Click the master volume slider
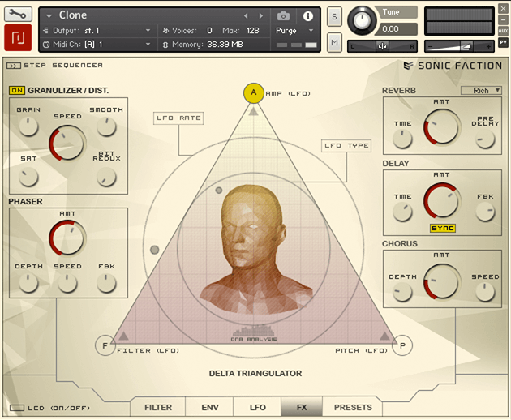 [x=459, y=46]
